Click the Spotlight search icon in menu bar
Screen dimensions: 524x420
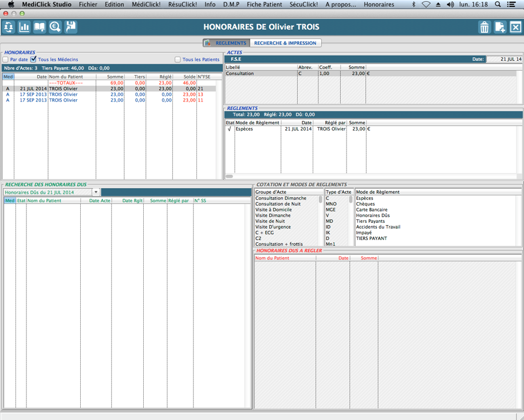498,5
